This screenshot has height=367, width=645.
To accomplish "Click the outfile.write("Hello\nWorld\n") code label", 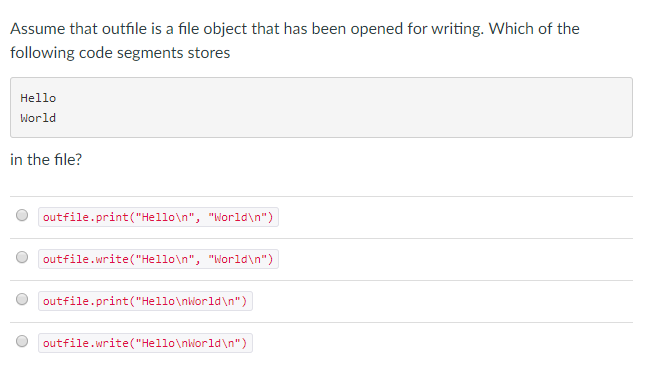I will coord(145,343).
